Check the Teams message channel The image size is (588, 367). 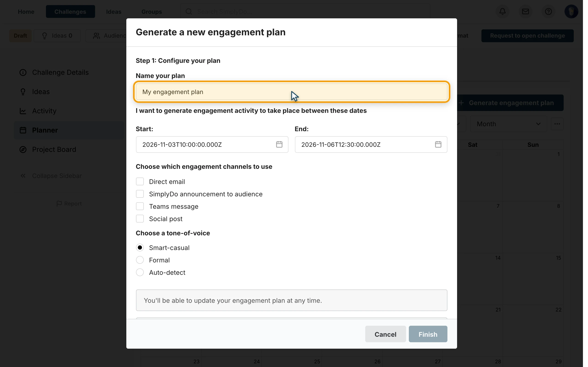140,206
